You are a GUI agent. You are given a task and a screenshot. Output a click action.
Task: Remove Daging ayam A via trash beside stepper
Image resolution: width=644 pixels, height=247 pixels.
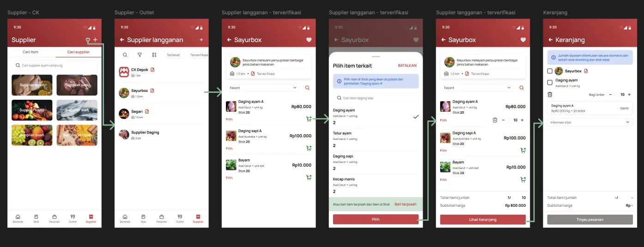(495, 120)
